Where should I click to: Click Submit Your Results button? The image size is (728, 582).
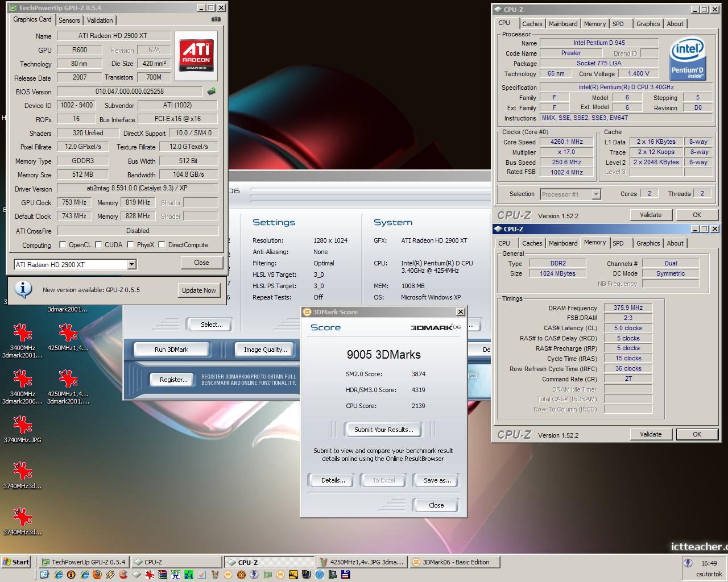tap(384, 430)
